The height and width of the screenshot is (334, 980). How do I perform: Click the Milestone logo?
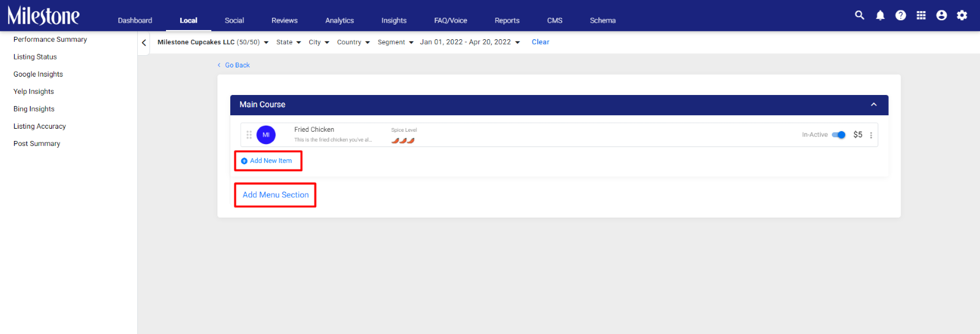point(43,15)
